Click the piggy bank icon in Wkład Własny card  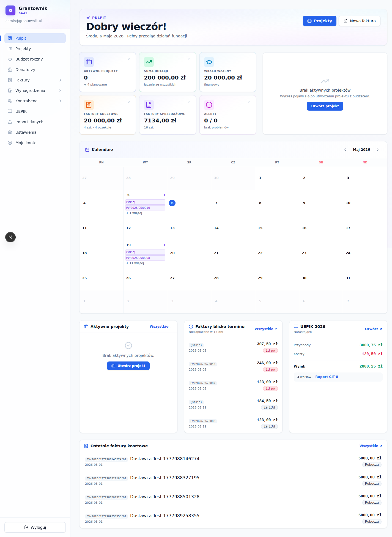[209, 62]
